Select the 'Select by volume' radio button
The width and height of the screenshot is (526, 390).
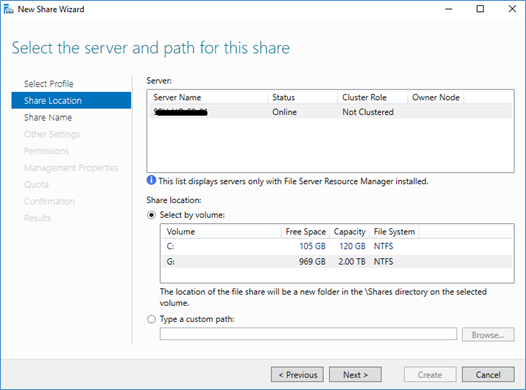coord(152,215)
